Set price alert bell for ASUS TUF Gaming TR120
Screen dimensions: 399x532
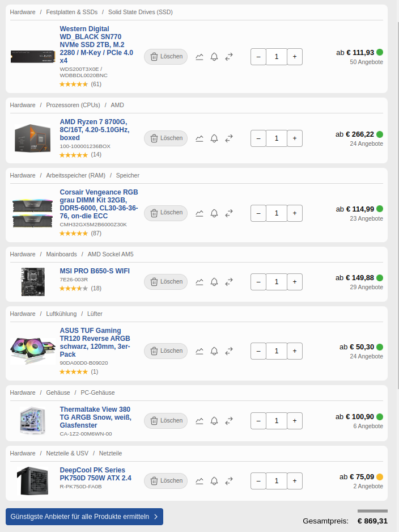pyautogui.click(x=214, y=351)
